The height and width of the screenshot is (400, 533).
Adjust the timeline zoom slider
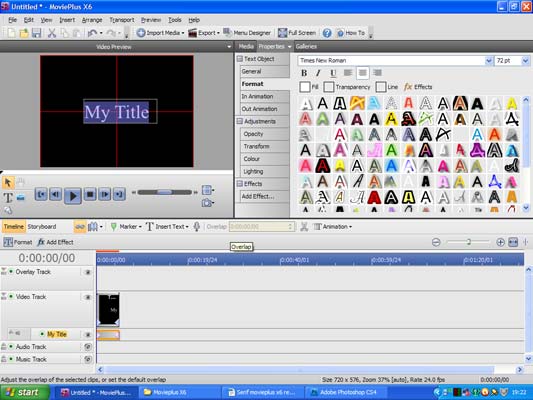pyautogui.click(x=468, y=242)
